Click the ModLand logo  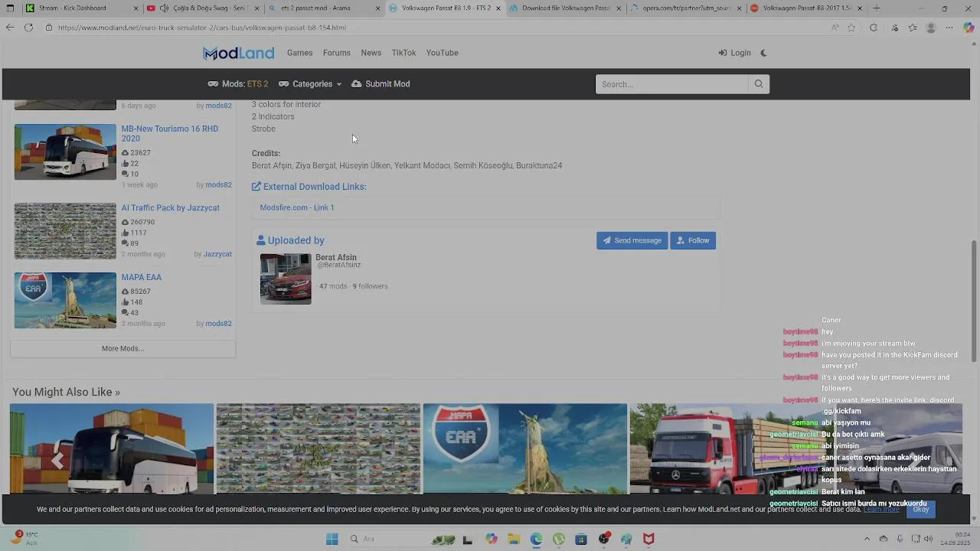238,53
